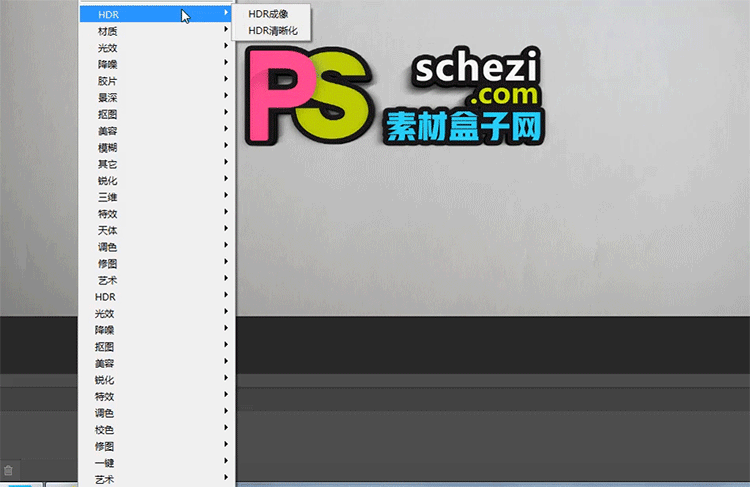Expand the 一键 submenu arrow
Image resolution: width=750 pixels, height=487 pixels.
[226, 461]
